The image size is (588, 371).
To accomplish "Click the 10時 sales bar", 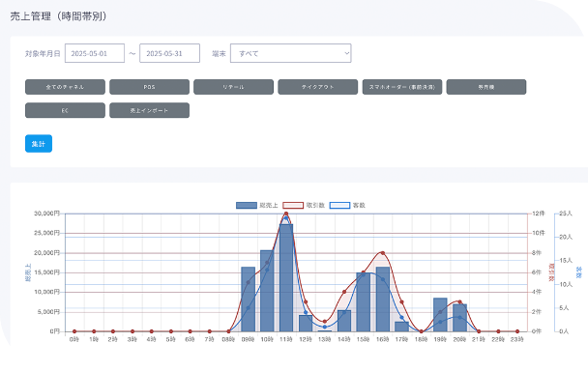I will (267, 291).
